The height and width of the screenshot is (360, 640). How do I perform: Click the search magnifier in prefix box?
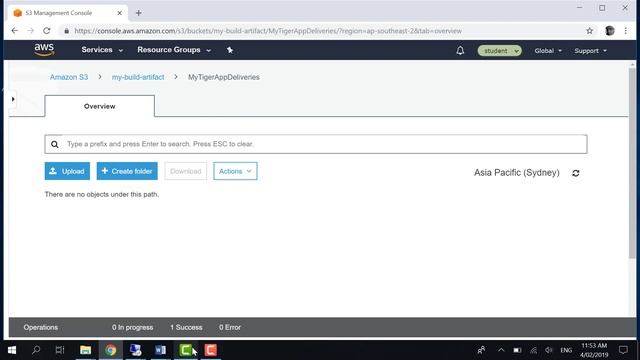tap(55, 144)
